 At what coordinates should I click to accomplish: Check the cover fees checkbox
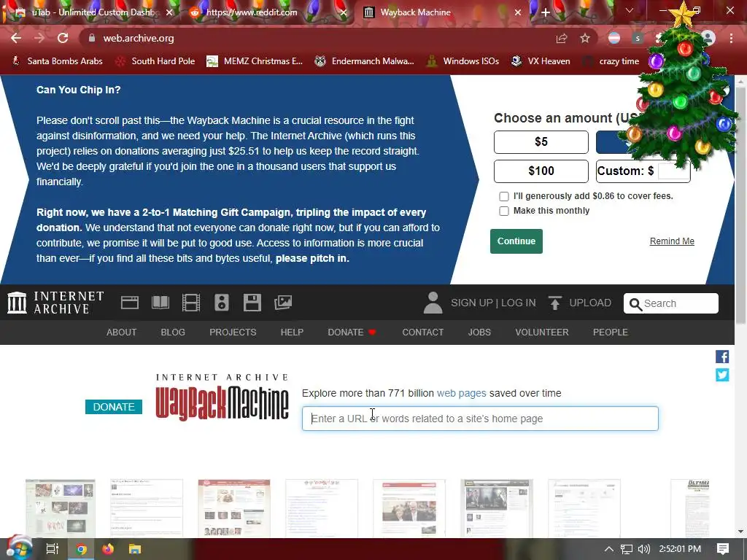click(504, 196)
